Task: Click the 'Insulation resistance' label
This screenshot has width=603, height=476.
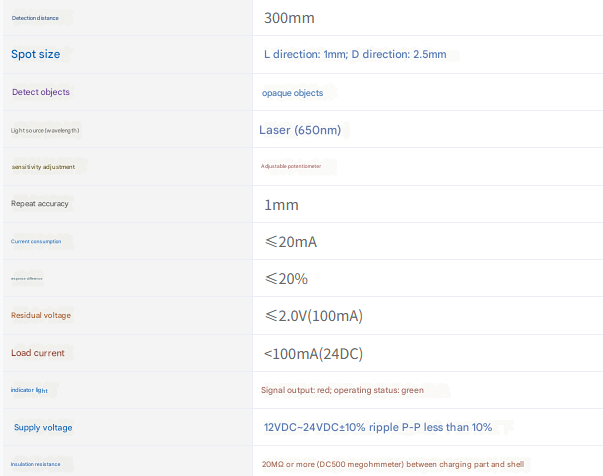Action: point(36,464)
